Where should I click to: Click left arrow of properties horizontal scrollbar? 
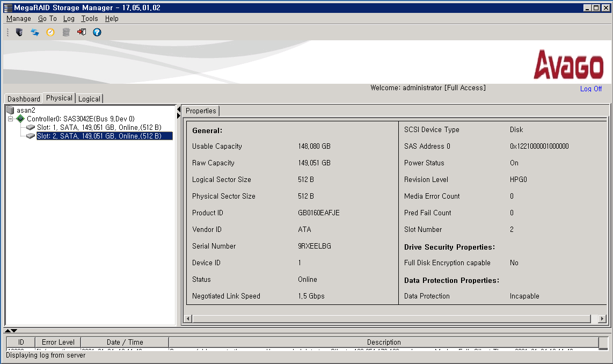pyautogui.click(x=188, y=319)
